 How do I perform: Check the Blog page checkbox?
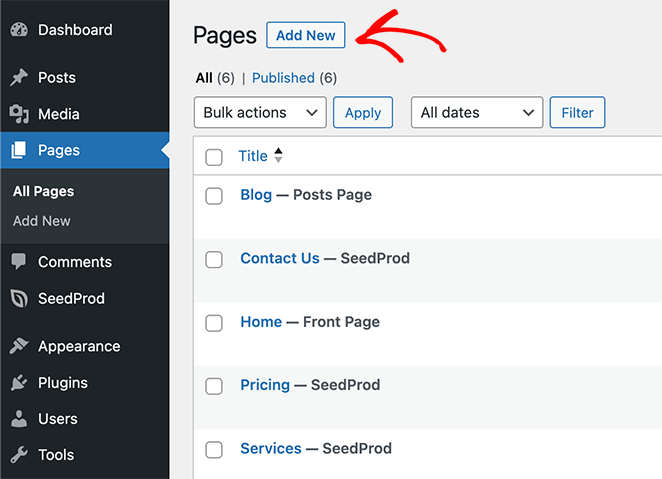(x=214, y=196)
